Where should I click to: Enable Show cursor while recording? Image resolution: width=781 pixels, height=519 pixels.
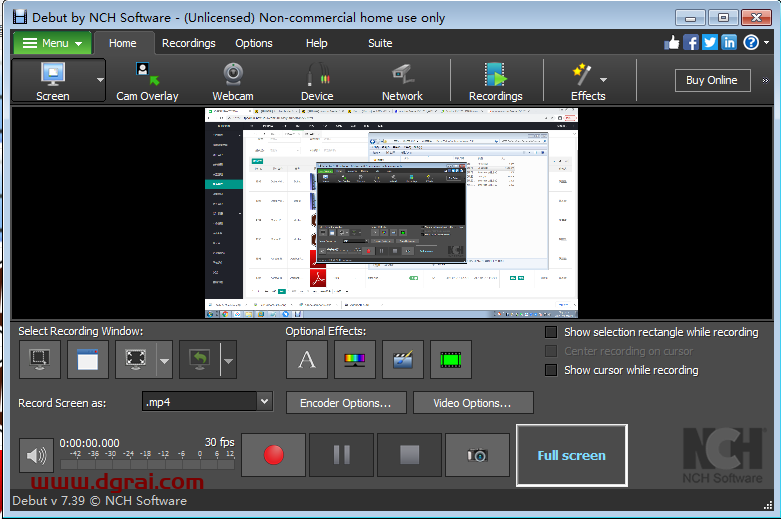point(551,370)
